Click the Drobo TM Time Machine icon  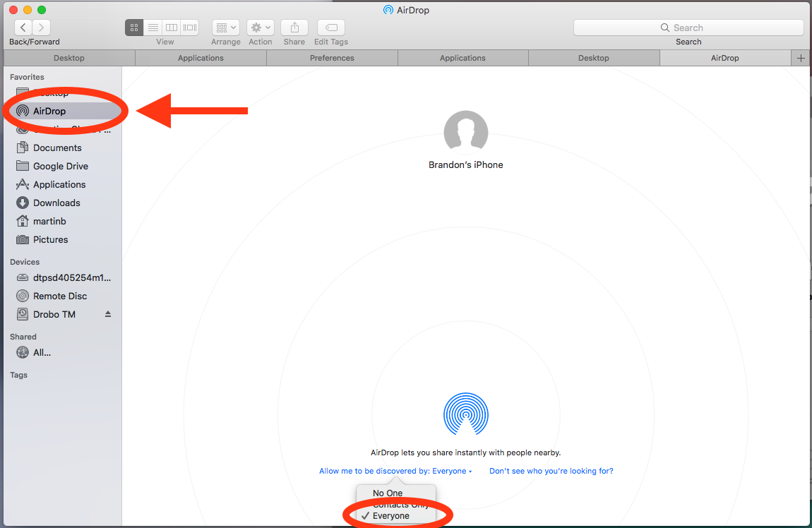point(23,314)
